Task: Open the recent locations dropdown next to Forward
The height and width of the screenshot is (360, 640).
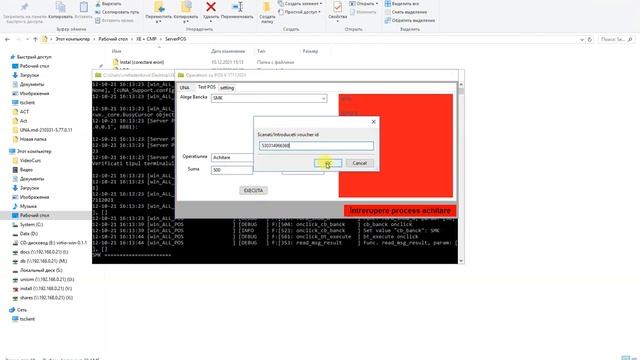Action: 27,39
